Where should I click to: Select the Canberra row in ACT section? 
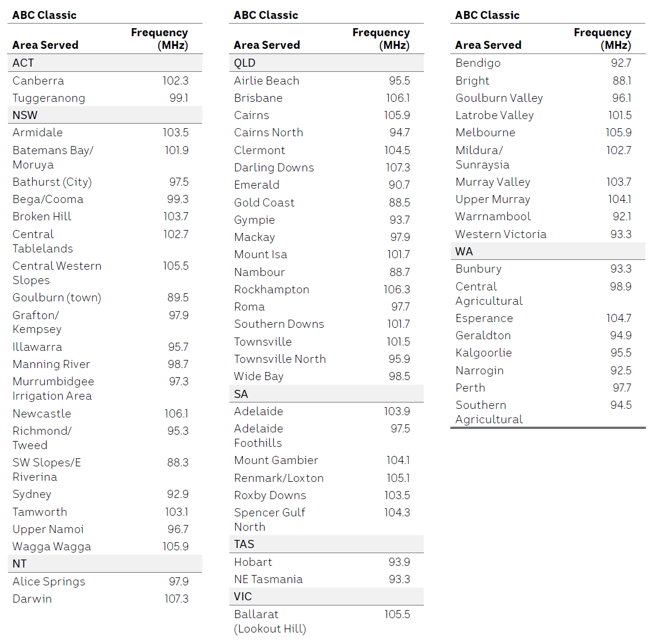(x=105, y=80)
